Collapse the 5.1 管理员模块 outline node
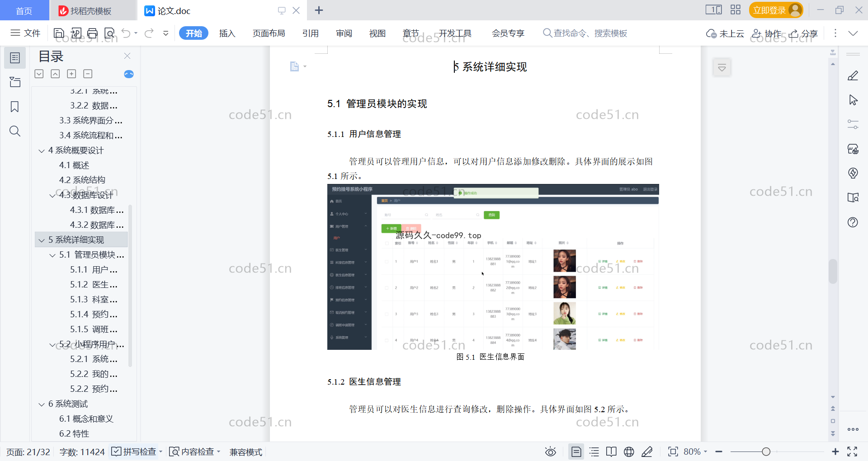 pyautogui.click(x=52, y=255)
